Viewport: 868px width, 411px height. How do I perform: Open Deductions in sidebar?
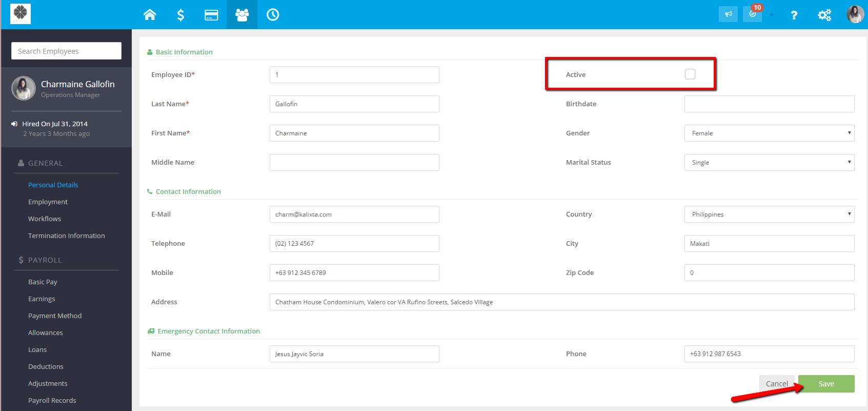click(46, 367)
